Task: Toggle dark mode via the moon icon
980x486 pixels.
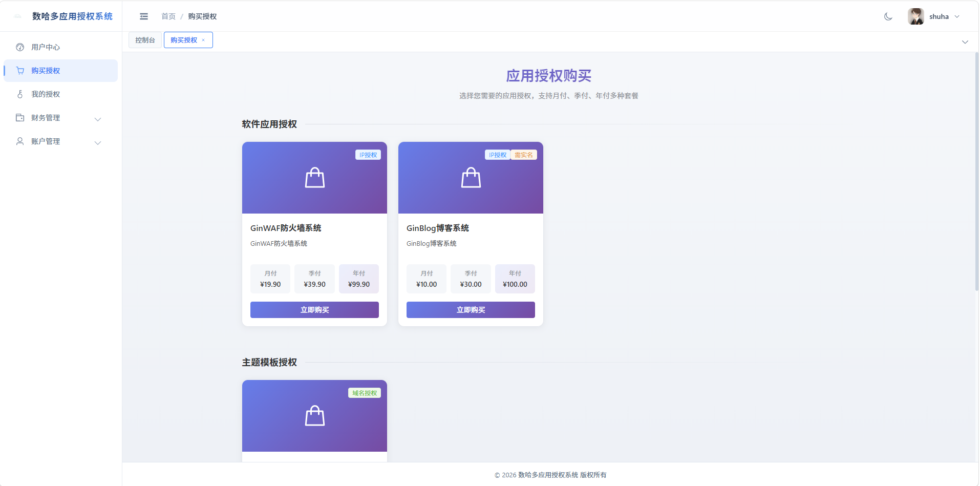Action: 888,16
